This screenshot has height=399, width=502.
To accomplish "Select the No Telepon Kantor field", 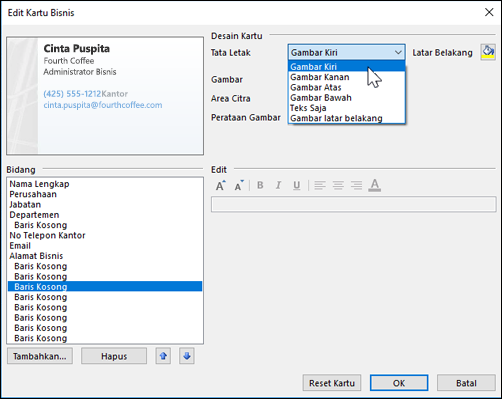I will [105, 235].
